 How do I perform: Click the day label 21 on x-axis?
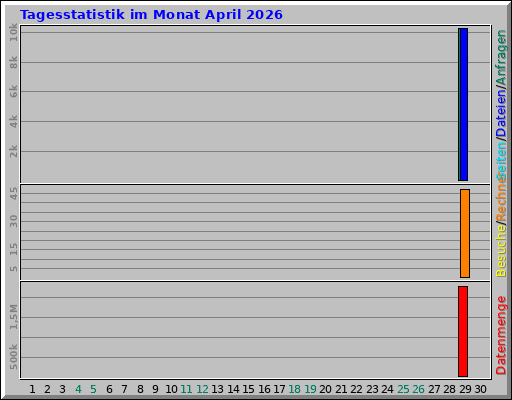[x=341, y=389]
